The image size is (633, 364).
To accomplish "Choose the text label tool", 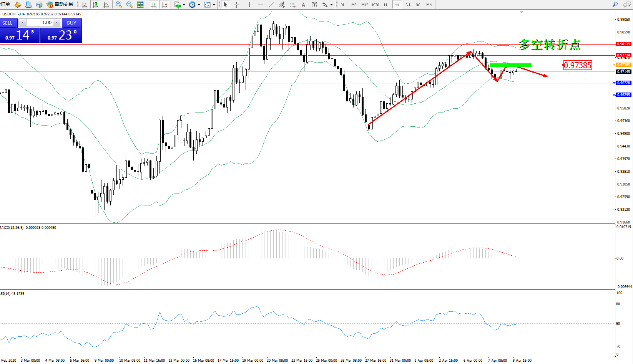I will click(304, 5).
